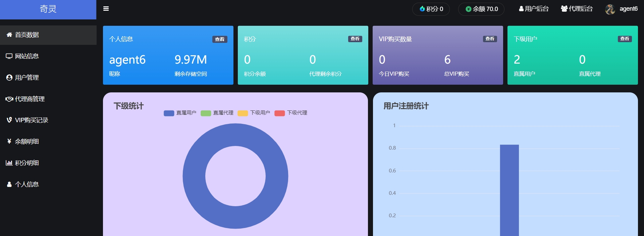Click the flame icon in 积分 badge

pos(422,9)
